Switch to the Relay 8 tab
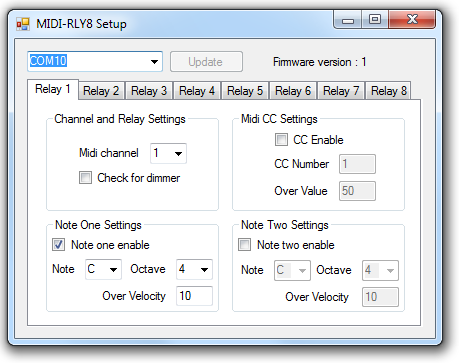Image resolution: width=459 pixels, height=363 pixels. coord(388,91)
